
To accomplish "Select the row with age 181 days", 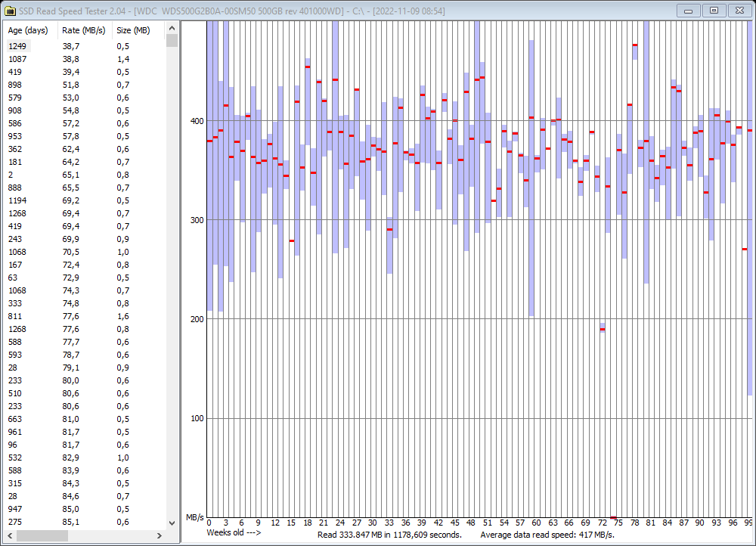I will (85, 162).
